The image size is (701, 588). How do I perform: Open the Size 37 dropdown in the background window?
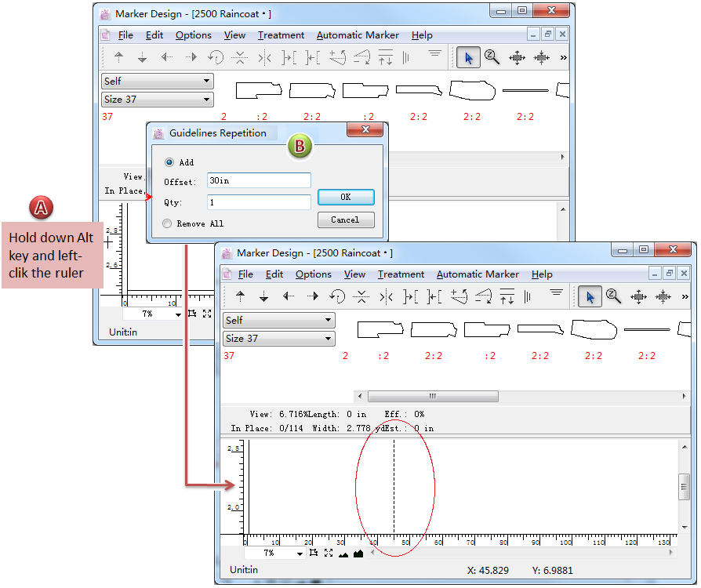(158, 100)
